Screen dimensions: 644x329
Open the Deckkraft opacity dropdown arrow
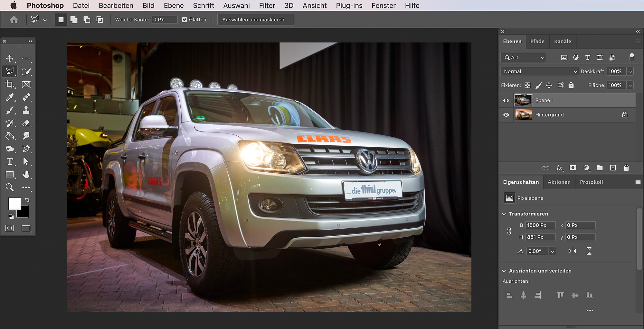[630, 71]
